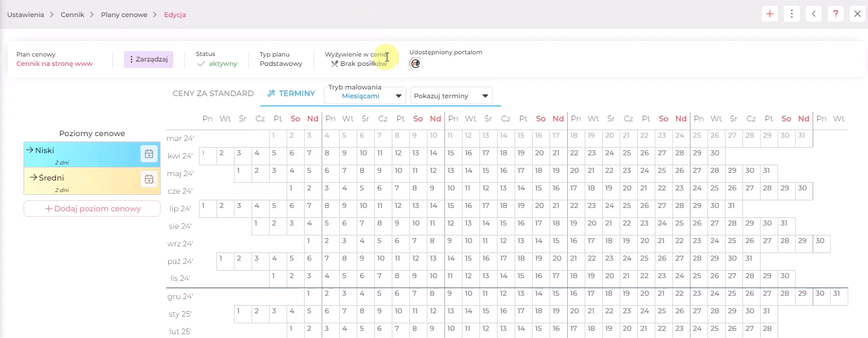Go to Plany cenowe in the breadcrumb
Screen dimensions: 868x338
[x=124, y=15]
